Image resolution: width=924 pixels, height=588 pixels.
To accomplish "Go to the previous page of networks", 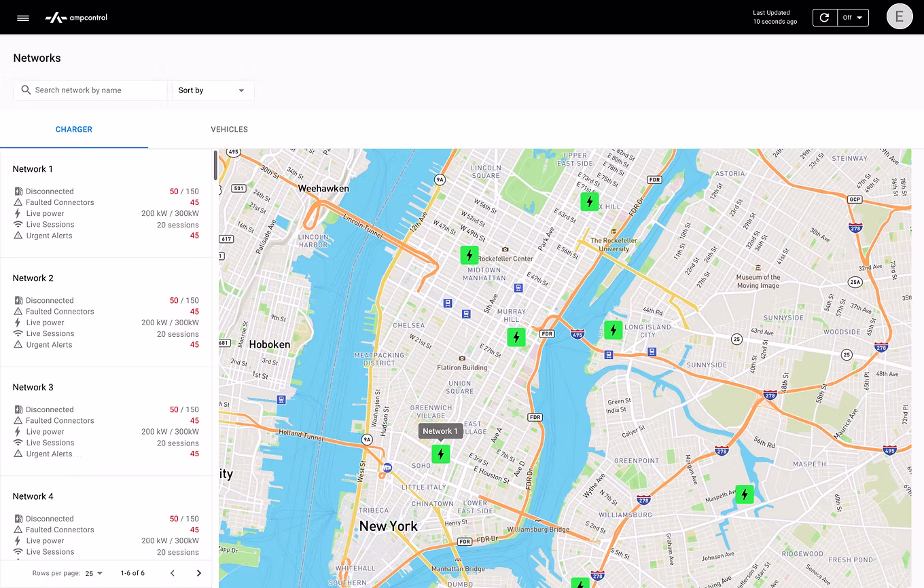I will pos(173,573).
